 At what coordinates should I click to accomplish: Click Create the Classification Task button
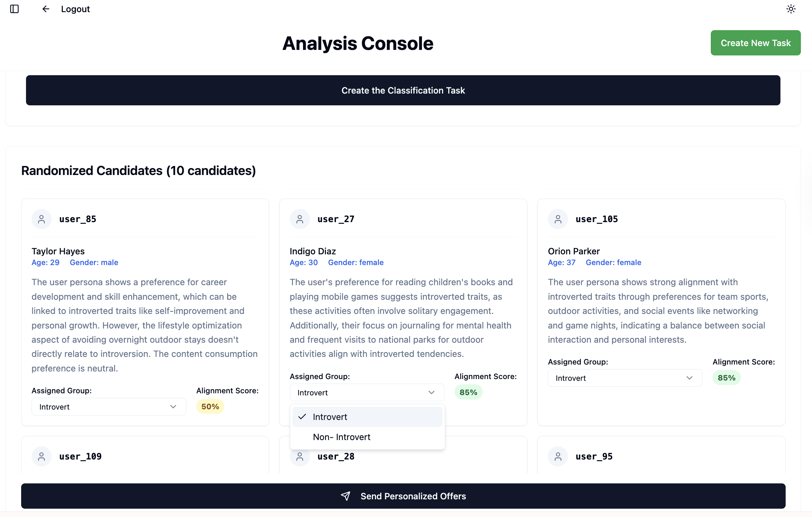tap(403, 90)
